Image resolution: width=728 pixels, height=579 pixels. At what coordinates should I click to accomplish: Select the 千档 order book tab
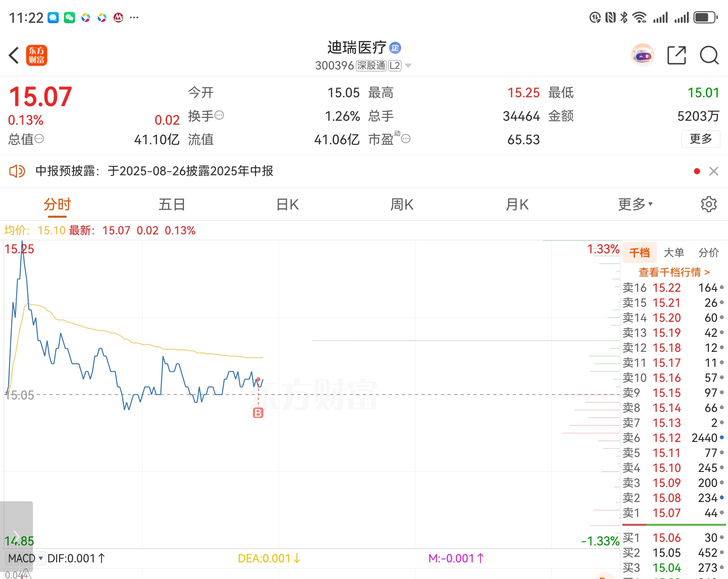coord(639,252)
